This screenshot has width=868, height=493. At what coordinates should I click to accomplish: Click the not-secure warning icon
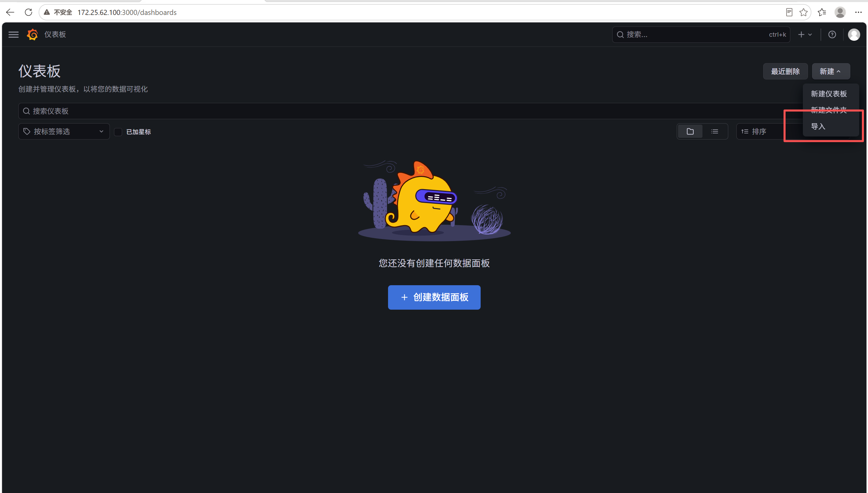pyautogui.click(x=47, y=13)
